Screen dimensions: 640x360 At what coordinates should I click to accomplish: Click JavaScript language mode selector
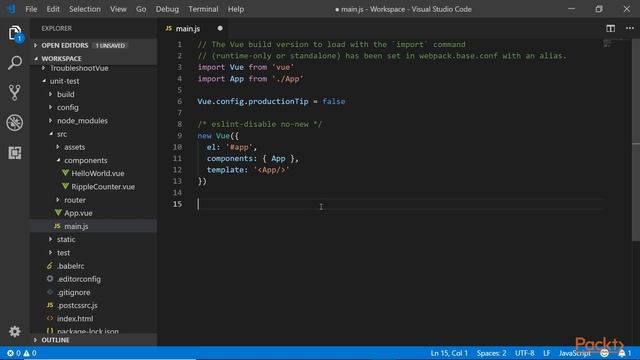coord(575,353)
